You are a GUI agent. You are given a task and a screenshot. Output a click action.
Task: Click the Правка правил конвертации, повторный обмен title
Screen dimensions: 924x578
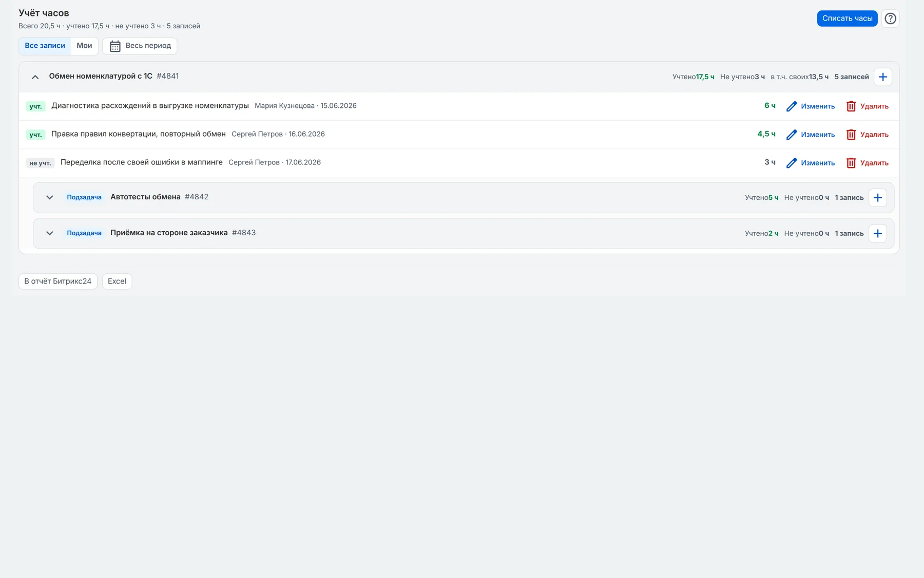click(139, 134)
